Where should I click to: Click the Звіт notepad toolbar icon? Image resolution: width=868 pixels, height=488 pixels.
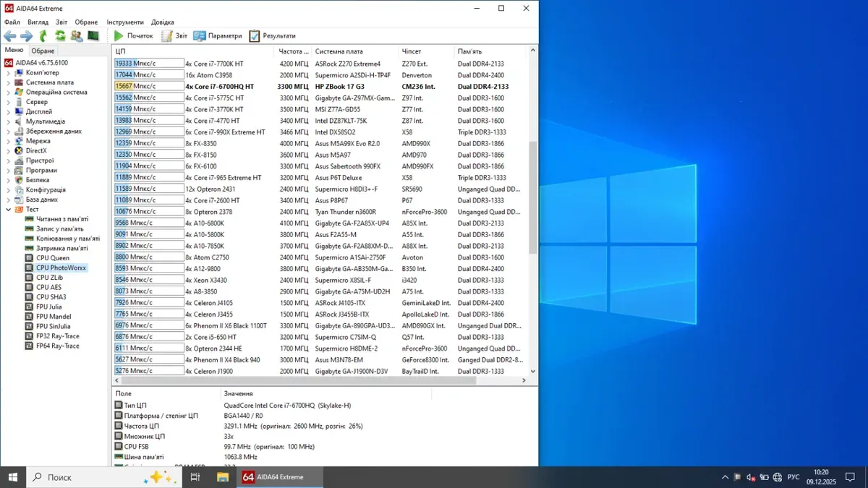tap(166, 35)
